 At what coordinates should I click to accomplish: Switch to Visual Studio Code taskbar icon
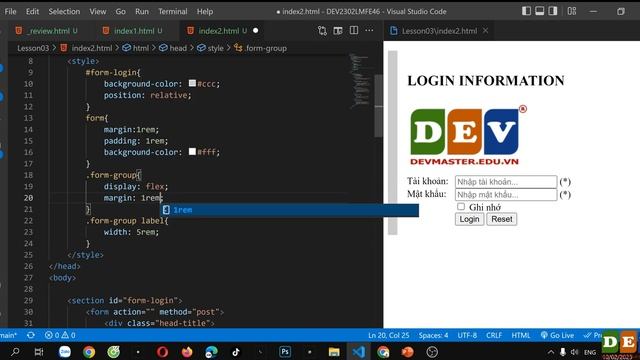click(358, 351)
